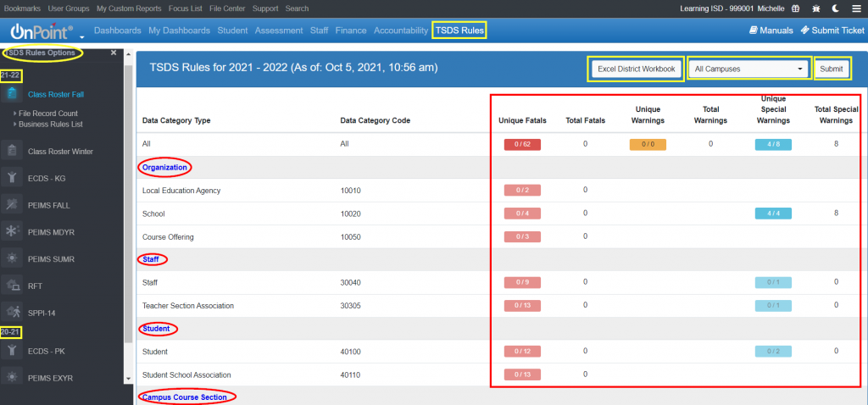868x405 pixels.
Task: Open the Search menu item
Action: 298,8
